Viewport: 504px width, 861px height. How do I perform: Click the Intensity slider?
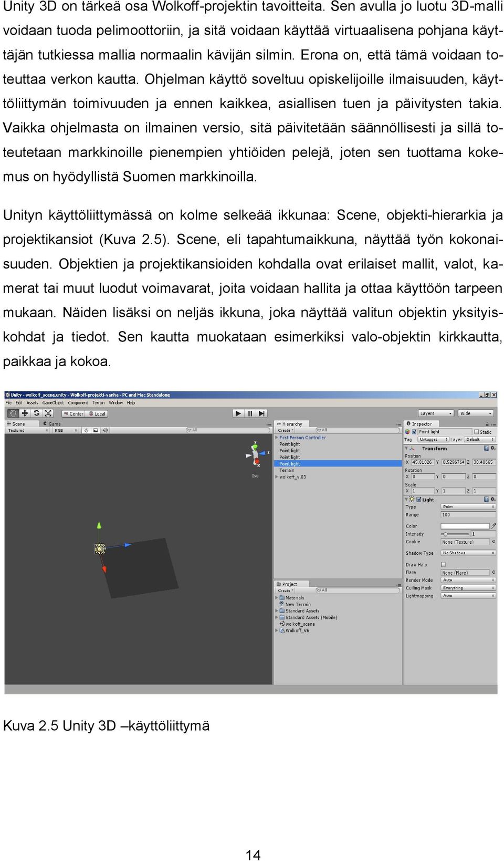(455, 534)
